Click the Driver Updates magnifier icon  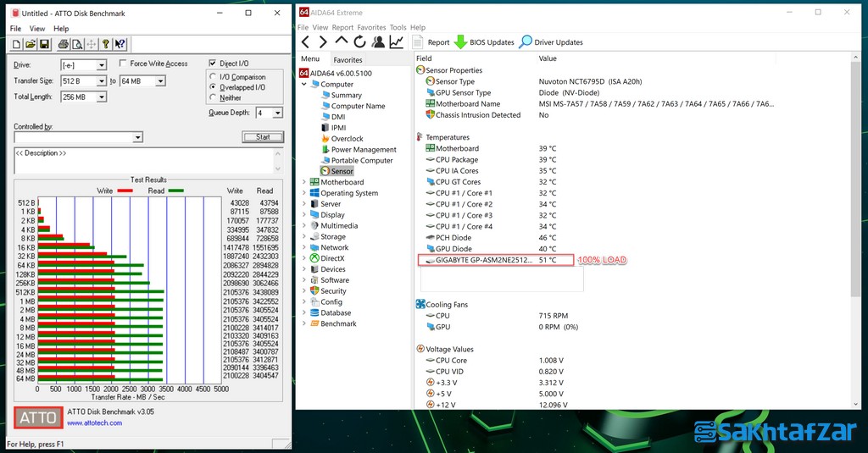click(x=526, y=42)
